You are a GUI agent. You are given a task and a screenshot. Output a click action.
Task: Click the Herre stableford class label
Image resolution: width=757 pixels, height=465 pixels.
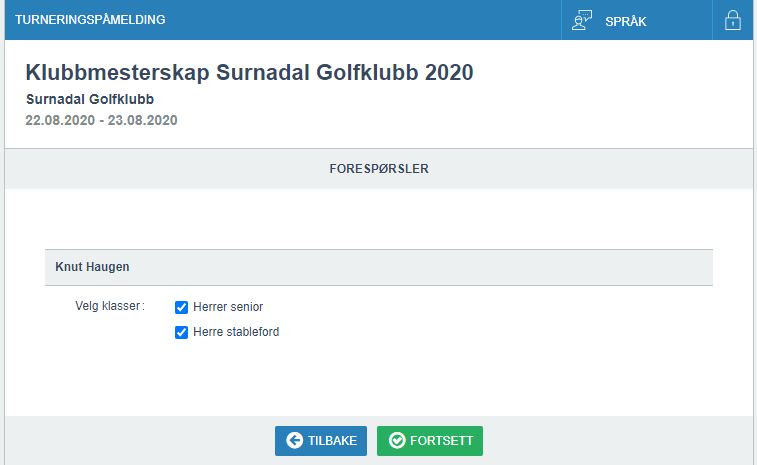236,332
